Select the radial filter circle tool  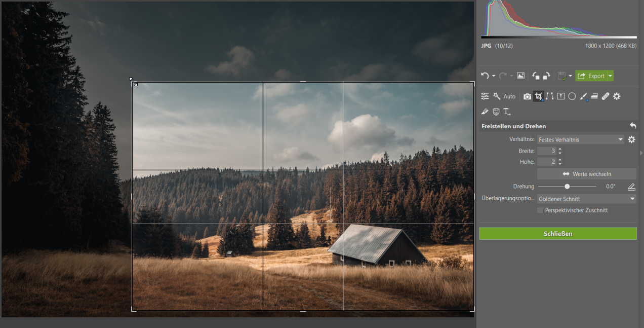[x=572, y=96]
